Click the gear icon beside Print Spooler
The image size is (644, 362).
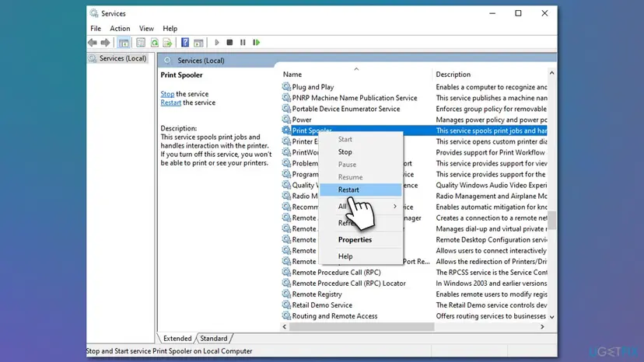[286, 131]
